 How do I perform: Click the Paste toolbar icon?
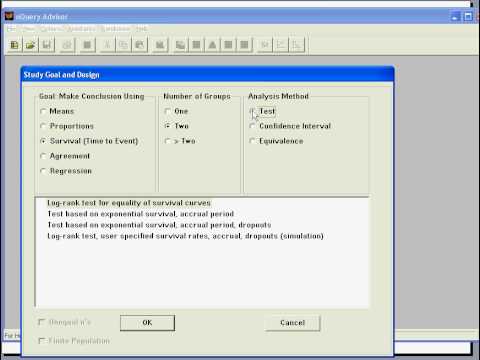(x=140, y=45)
